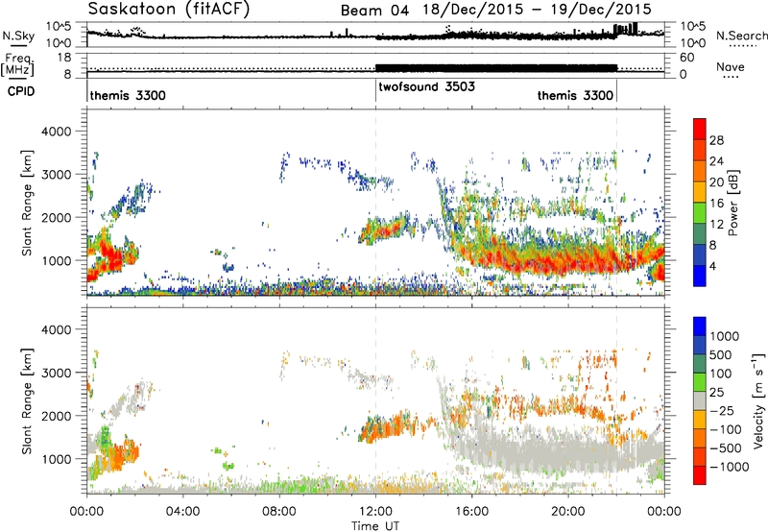Click the '60' tick on Nave axis
This screenshot has width=768, height=532.
[x=687, y=58]
